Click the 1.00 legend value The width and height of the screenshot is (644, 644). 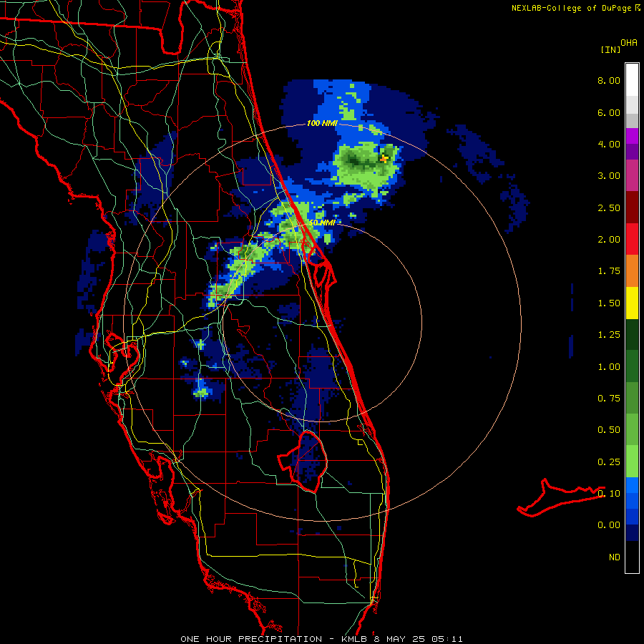click(x=609, y=367)
